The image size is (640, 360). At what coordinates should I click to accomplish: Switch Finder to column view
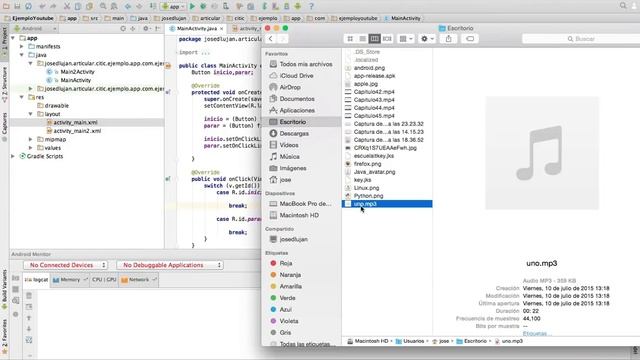pyautogui.click(x=374, y=39)
